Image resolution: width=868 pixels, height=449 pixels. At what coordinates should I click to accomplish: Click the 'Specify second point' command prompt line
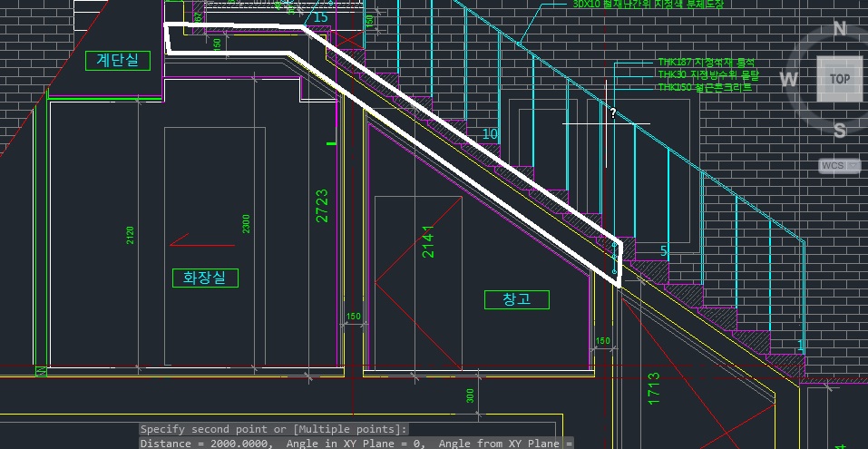(274, 429)
